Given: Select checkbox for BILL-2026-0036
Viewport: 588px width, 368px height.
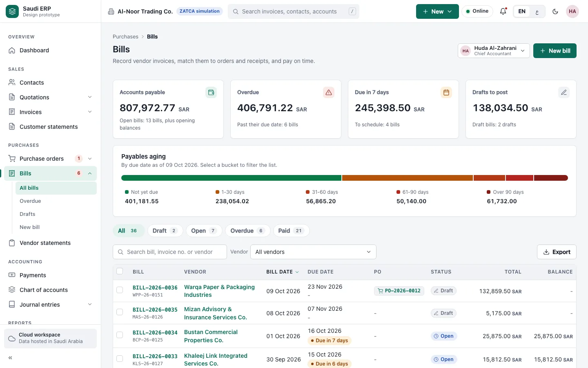Looking at the screenshot, I should point(120,290).
